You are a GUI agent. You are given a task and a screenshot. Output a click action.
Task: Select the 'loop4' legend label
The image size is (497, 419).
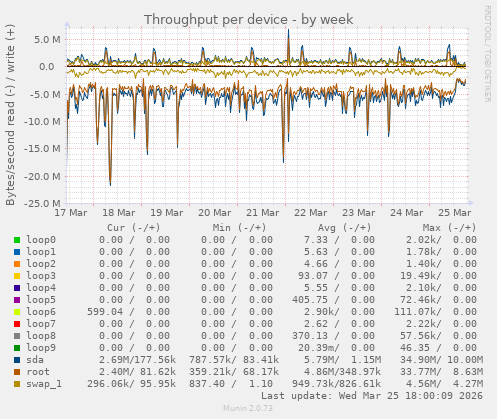41,288
